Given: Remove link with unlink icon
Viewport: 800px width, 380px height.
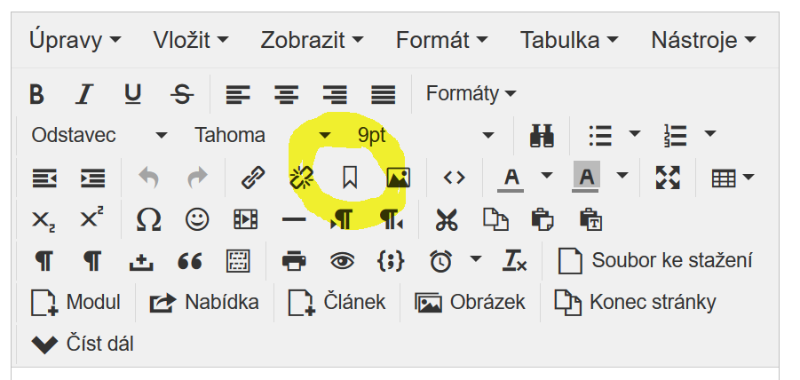Looking at the screenshot, I should coord(301,178).
